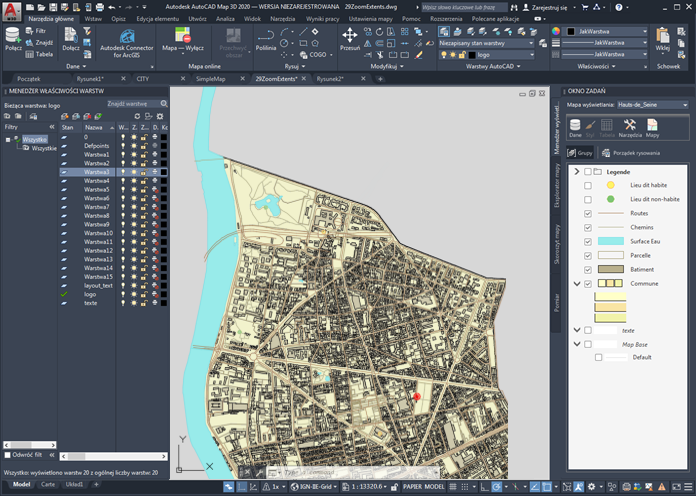Enable the Lieu dit habite layer checkbox
The image size is (696, 496).
(588, 185)
